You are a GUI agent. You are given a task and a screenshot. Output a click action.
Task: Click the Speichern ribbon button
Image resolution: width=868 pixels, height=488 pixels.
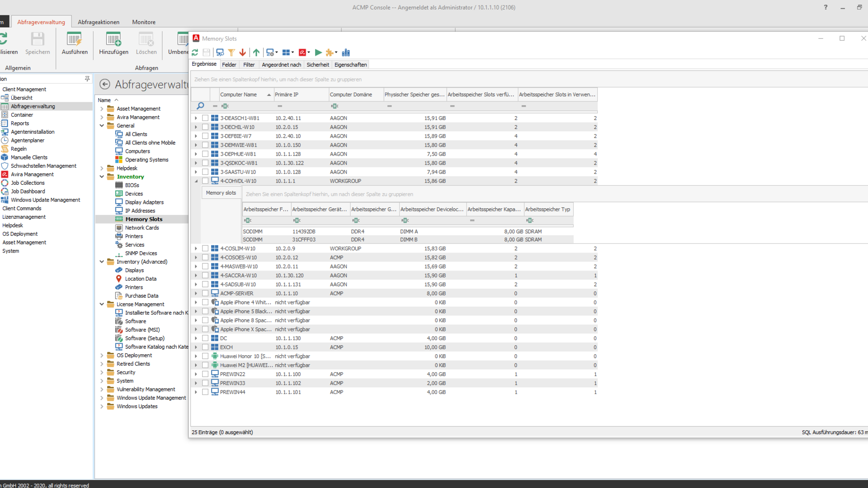tap(38, 43)
